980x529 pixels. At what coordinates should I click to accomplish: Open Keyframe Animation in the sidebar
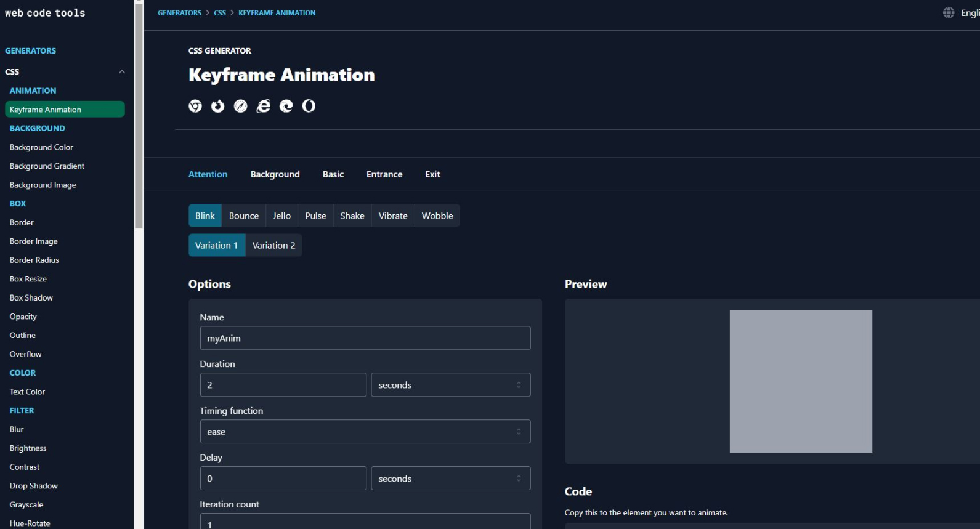(65, 110)
